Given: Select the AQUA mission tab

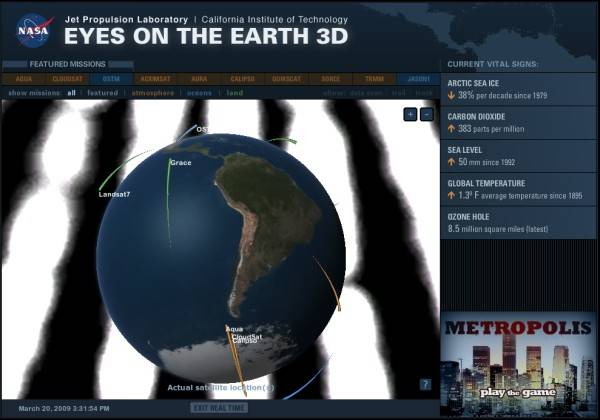Looking at the screenshot, I should click(24, 79).
